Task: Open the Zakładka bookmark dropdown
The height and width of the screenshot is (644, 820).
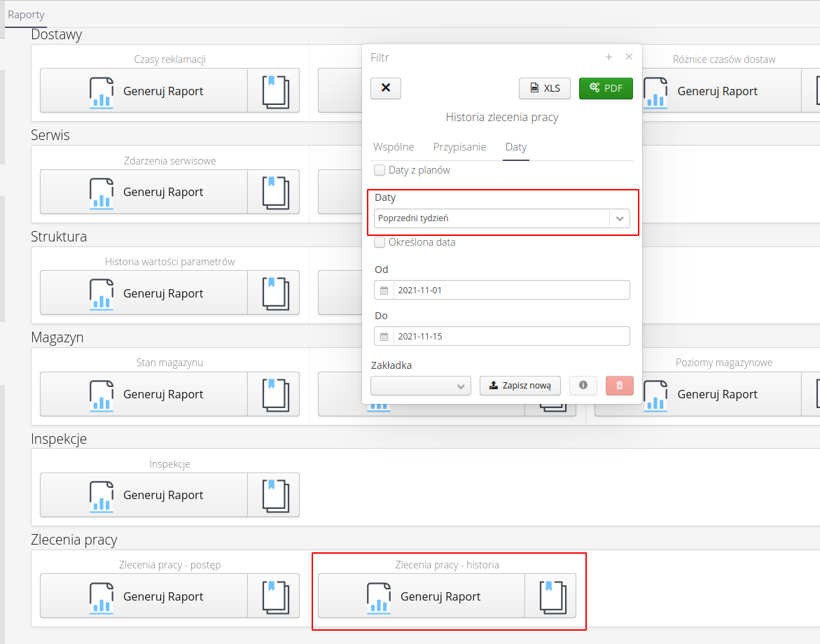Action: pos(420,386)
